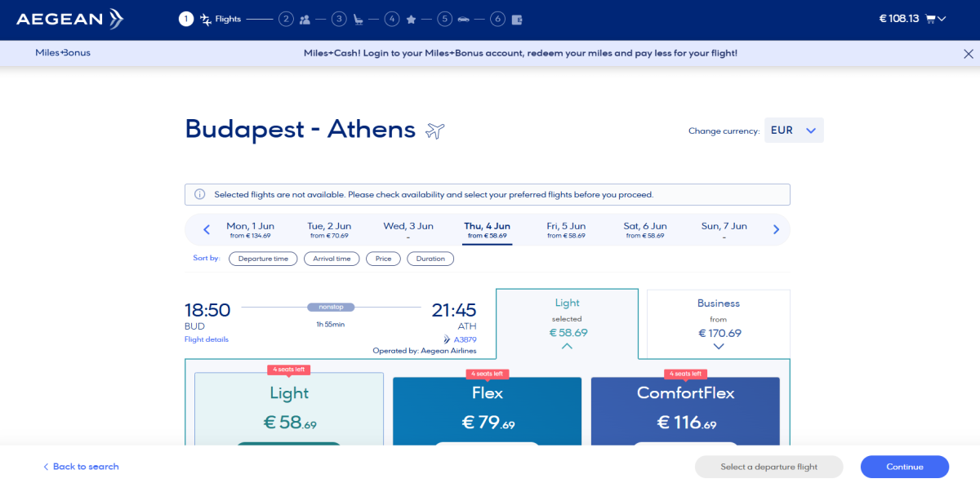Screen dimensions: 980x483
Task: Sort flights by Departure time
Action: pos(263,259)
